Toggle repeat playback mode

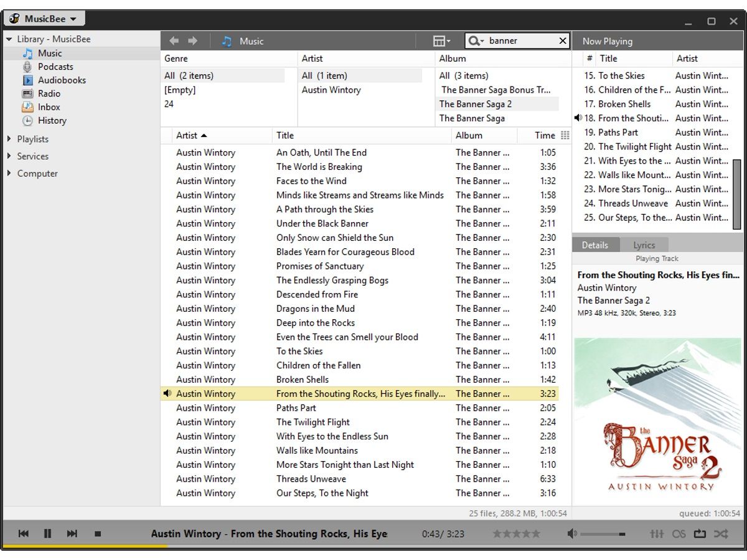[x=700, y=533]
